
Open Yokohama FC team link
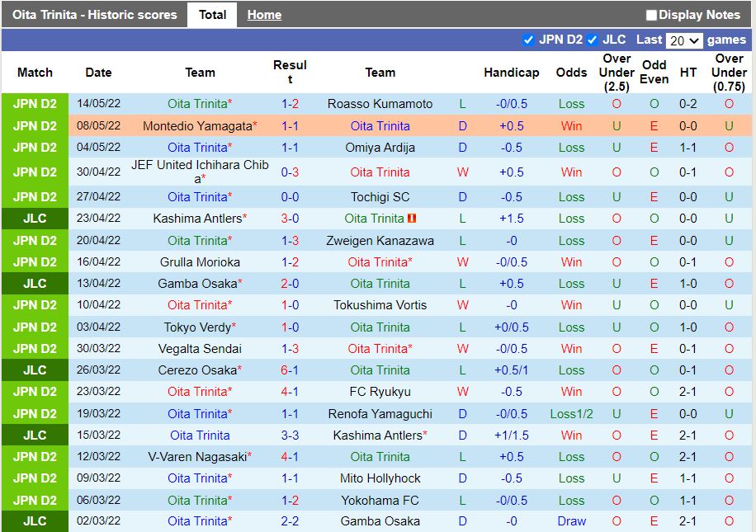(380, 500)
